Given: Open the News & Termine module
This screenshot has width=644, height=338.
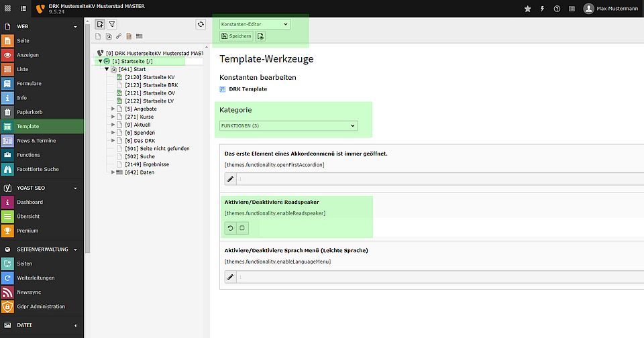Looking at the screenshot, I should [36, 141].
